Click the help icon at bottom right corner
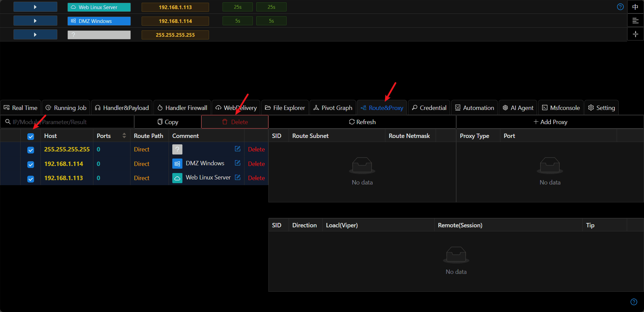The width and height of the screenshot is (644, 312). pyautogui.click(x=634, y=302)
